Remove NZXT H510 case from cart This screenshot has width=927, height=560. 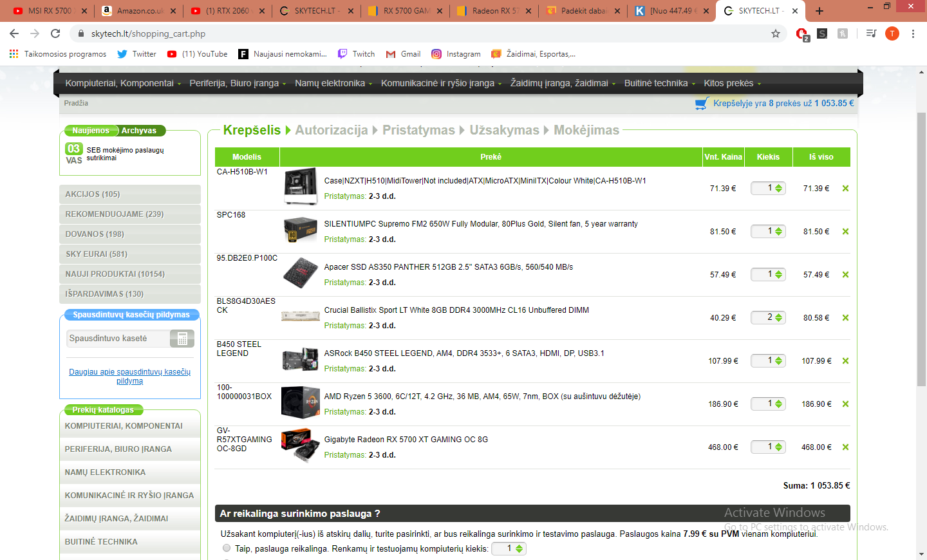click(845, 189)
